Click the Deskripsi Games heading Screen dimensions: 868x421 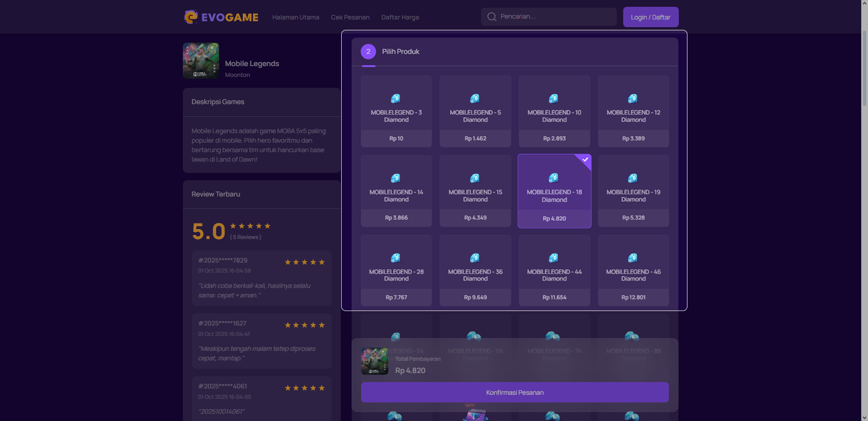click(x=218, y=102)
